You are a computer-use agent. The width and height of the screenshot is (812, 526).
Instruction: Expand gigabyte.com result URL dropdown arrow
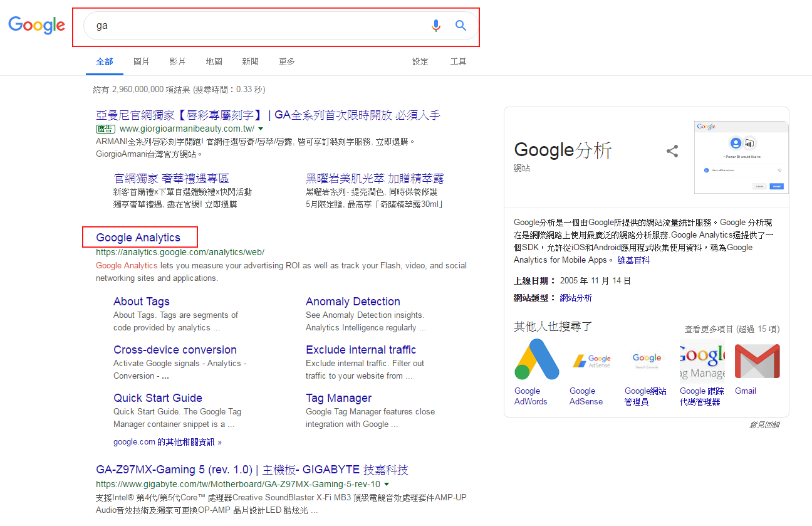point(386,485)
